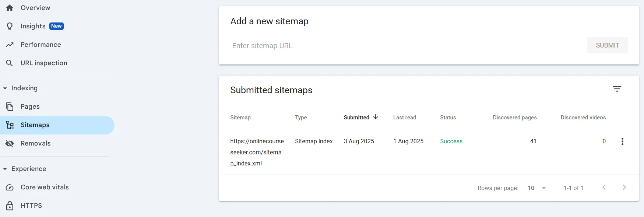Sort by Submitted column header
Image resolution: width=644 pixels, height=217 pixels.
tap(356, 118)
